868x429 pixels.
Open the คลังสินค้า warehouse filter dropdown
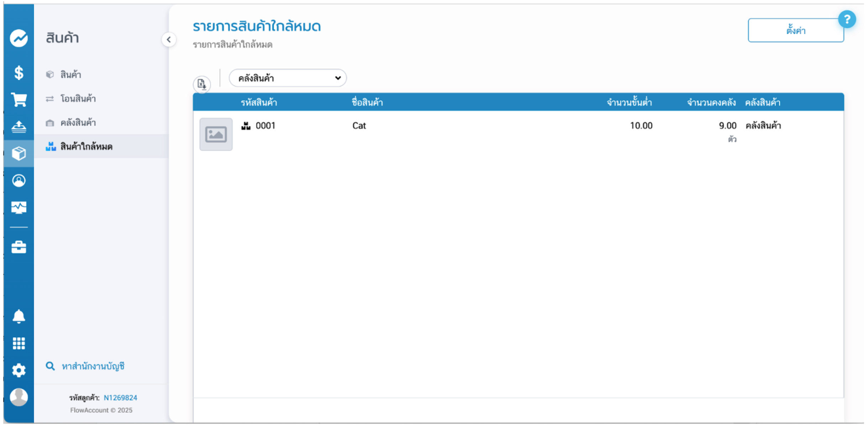287,78
